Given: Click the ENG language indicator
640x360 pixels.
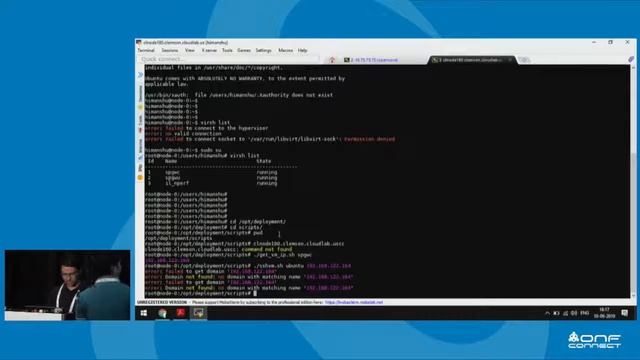Looking at the screenshot, I should click(x=584, y=313).
